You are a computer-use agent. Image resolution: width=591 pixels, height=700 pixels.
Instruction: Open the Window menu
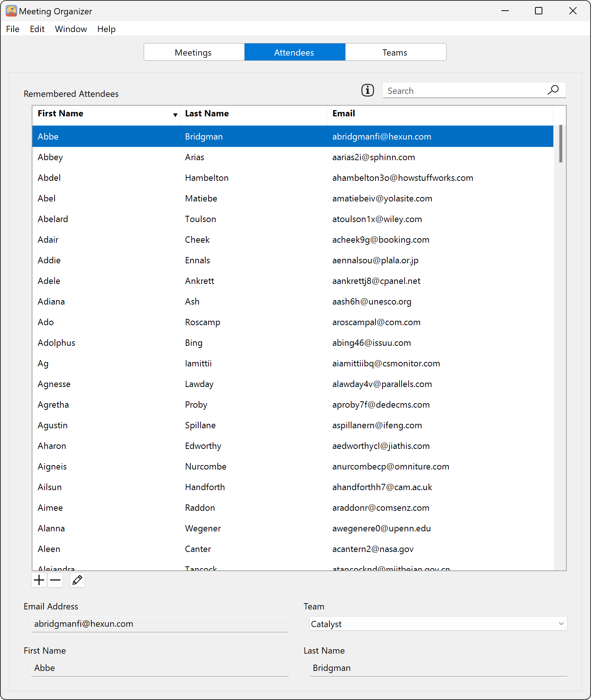71,29
